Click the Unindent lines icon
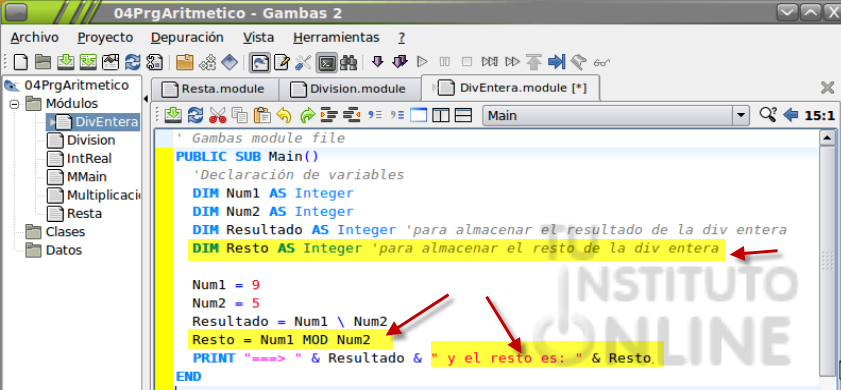Screen dimensions: 841x390 (351, 115)
